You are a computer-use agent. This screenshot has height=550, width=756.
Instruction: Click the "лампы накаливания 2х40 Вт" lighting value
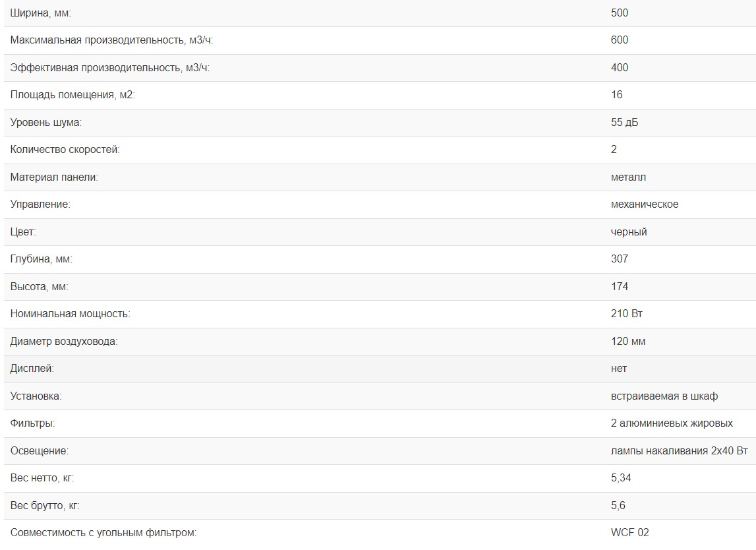680,451
